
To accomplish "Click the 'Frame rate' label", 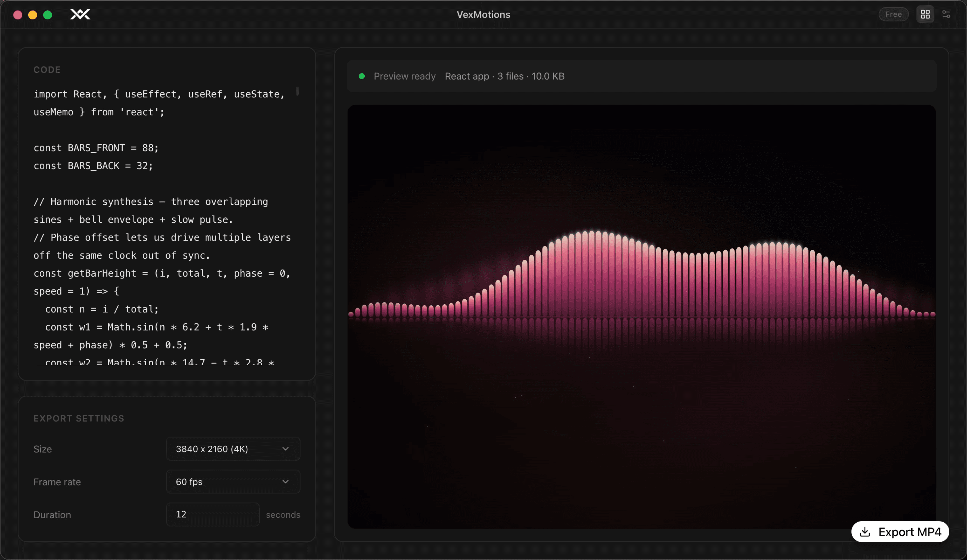I will tap(57, 482).
